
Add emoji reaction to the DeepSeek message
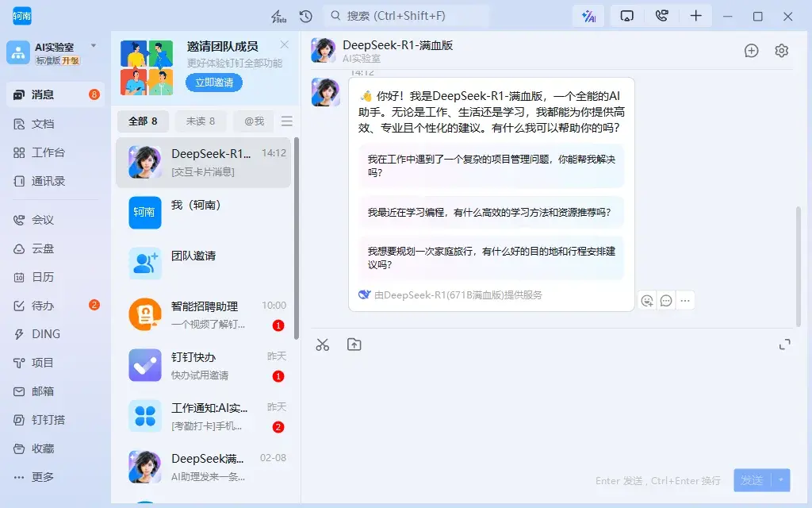647,301
